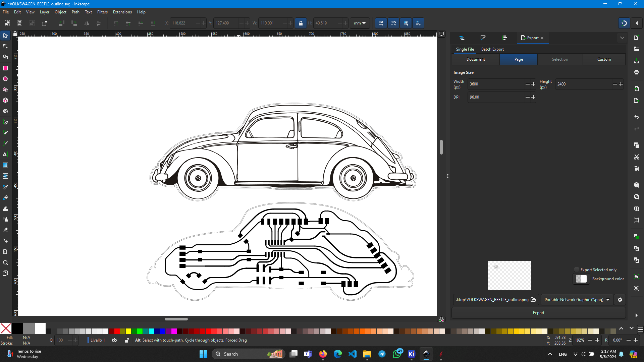Open the export format settings gear
644x362 pixels.
[x=620, y=300]
